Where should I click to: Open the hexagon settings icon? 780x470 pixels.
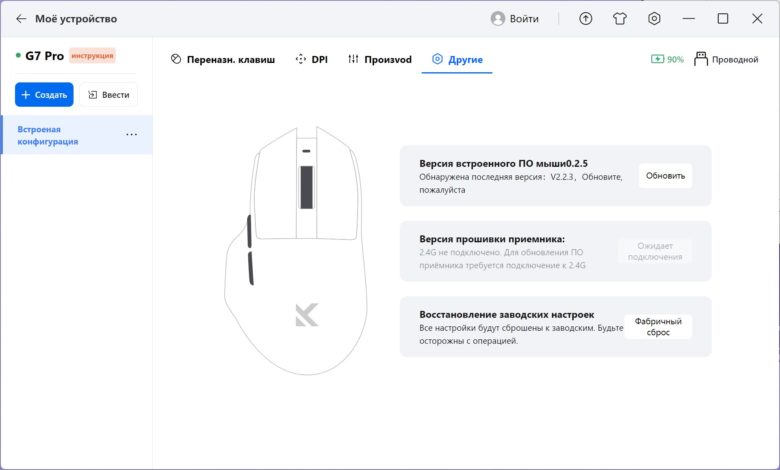tap(654, 19)
